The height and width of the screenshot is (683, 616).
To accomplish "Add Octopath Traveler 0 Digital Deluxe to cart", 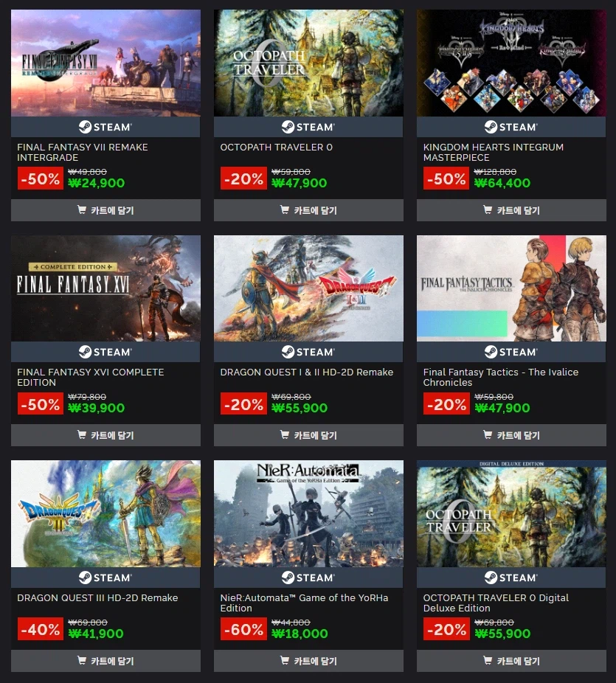I will pos(511,661).
